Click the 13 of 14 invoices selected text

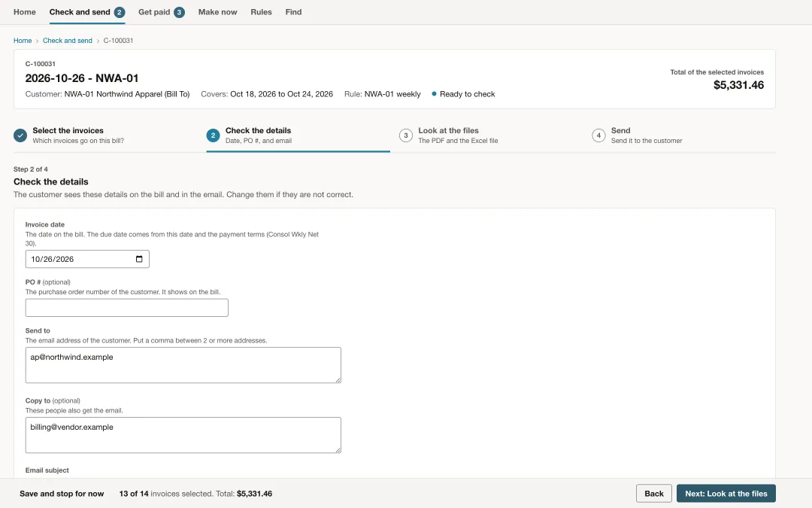[165, 494]
